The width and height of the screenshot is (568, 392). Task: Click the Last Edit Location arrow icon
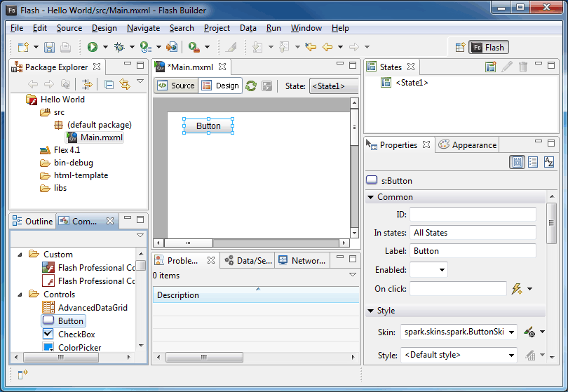pyautogui.click(x=311, y=47)
